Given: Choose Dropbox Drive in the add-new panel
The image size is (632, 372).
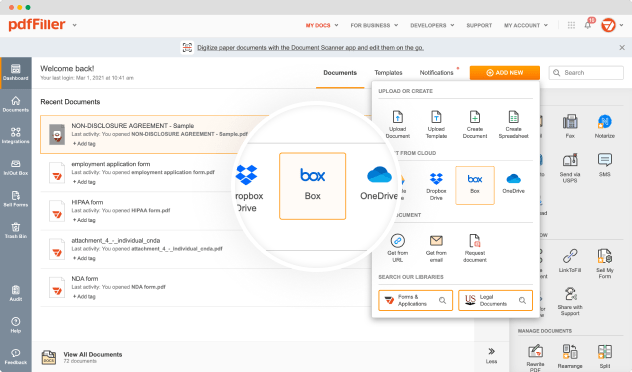Looking at the screenshot, I should click(x=436, y=186).
